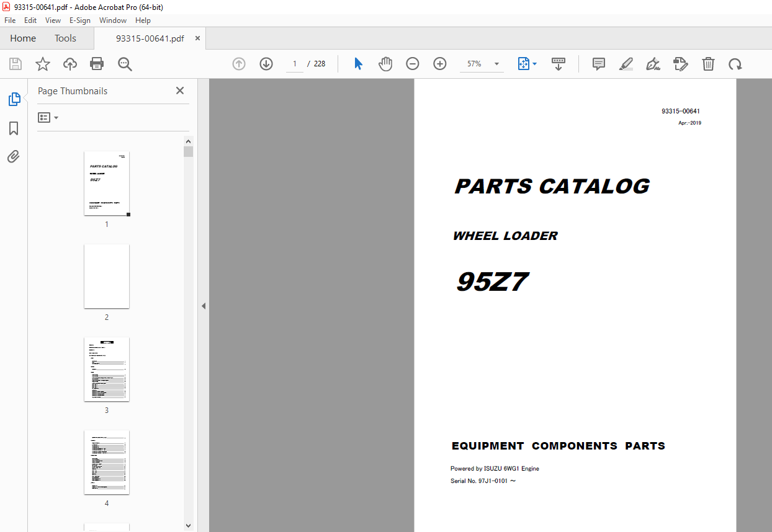Open the Window menu
772x532 pixels.
pos(113,20)
